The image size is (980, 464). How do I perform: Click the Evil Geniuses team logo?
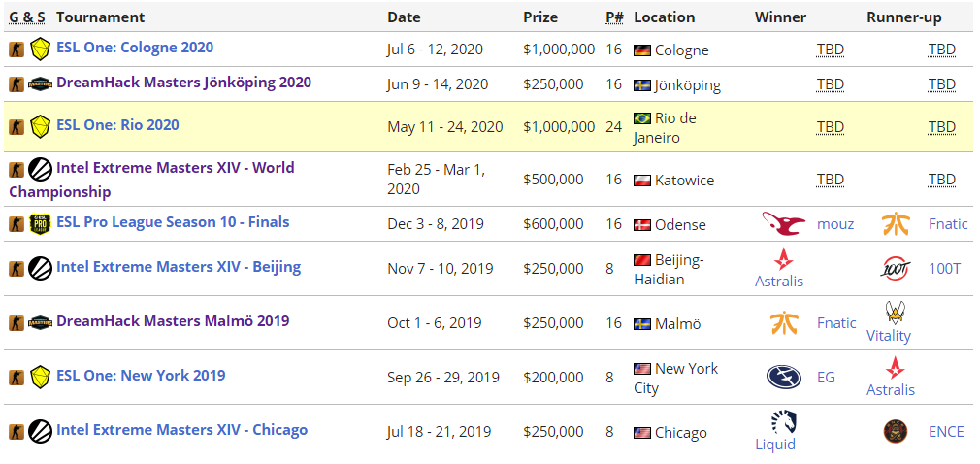[x=783, y=377]
